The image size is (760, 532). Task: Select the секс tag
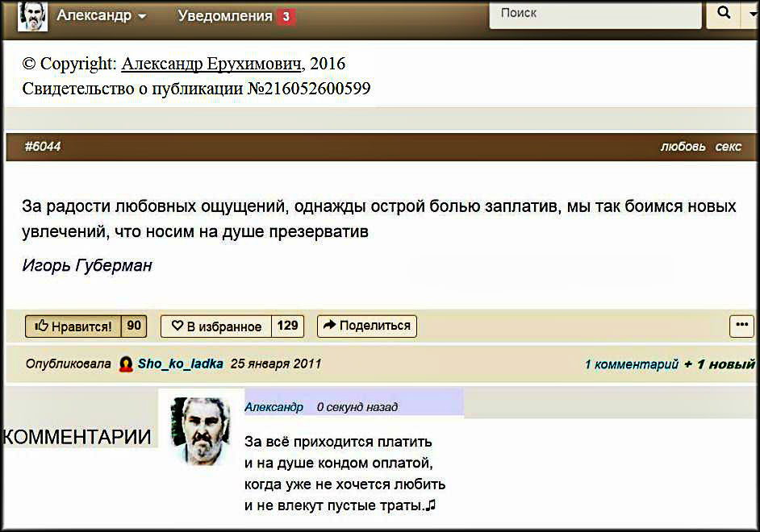pos(729,146)
